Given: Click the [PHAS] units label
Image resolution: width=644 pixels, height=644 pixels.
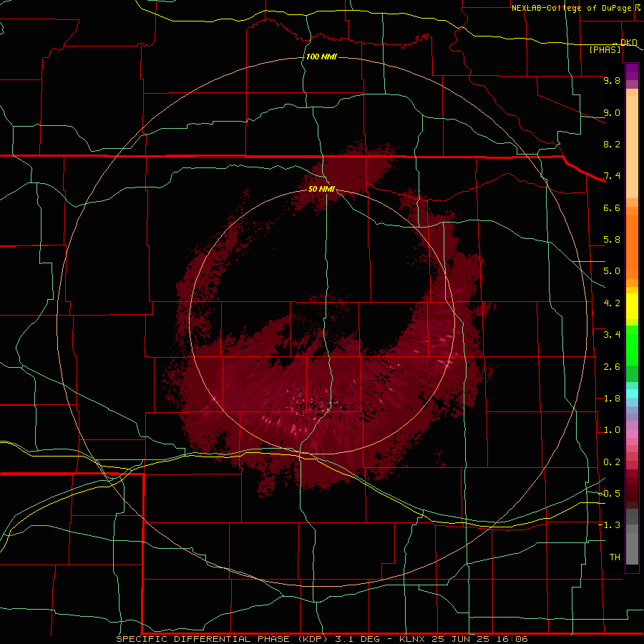Looking at the screenshot, I should point(605,49).
